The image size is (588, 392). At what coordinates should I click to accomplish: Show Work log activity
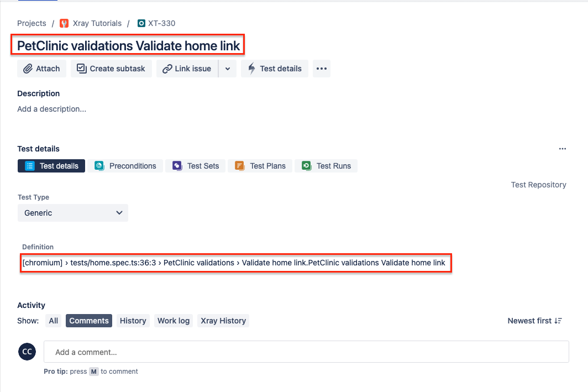coord(174,321)
